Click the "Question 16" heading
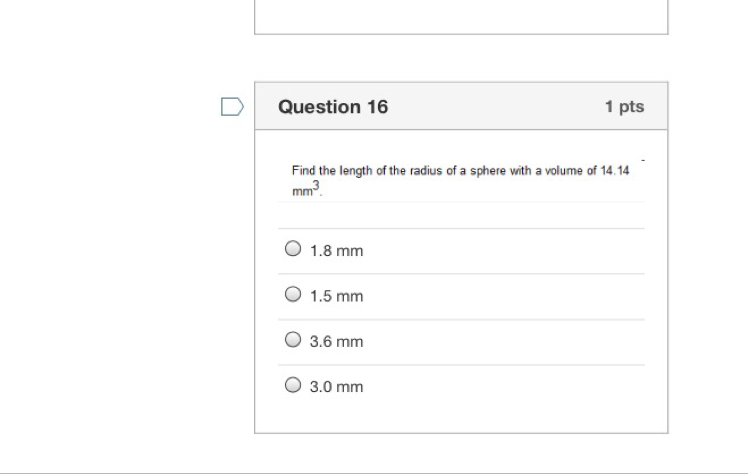 tap(333, 107)
